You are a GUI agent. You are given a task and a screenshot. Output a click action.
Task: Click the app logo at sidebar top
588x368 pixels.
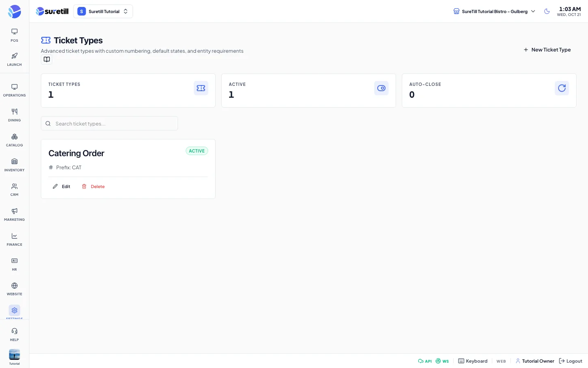(x=14, y=11)
